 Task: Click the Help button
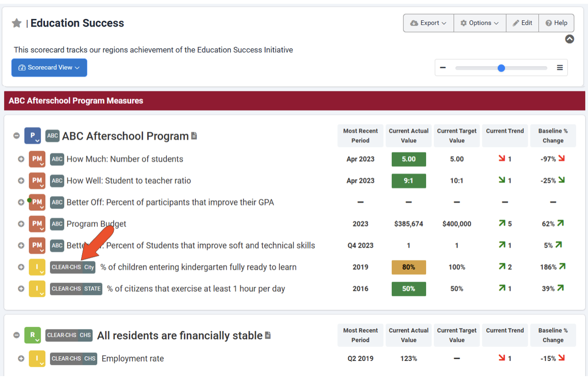556,23
